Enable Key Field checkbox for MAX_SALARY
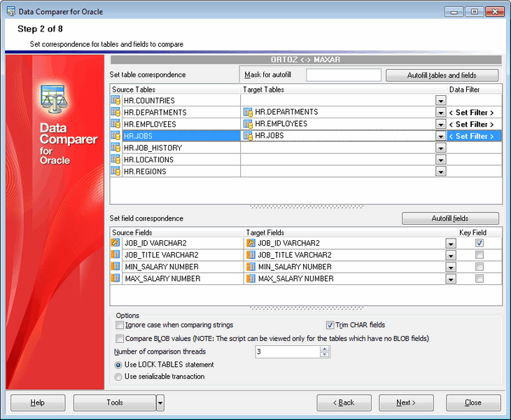 click(479, 279)
